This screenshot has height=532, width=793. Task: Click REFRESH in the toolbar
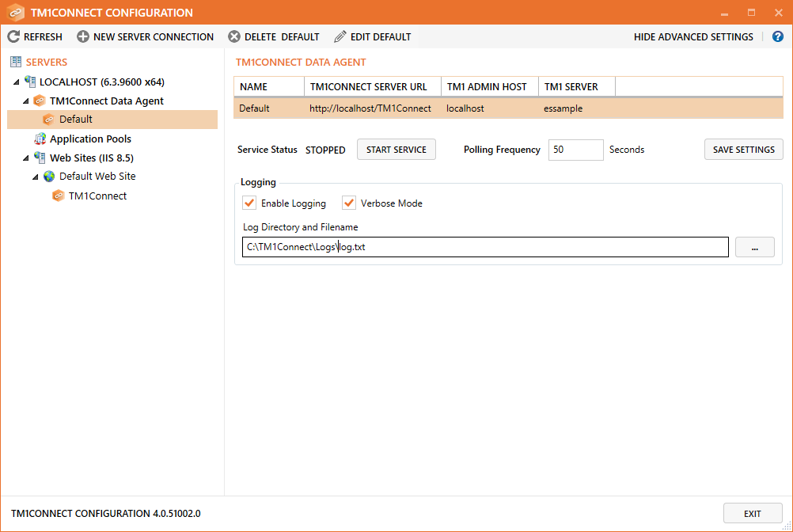pos(35,36)
